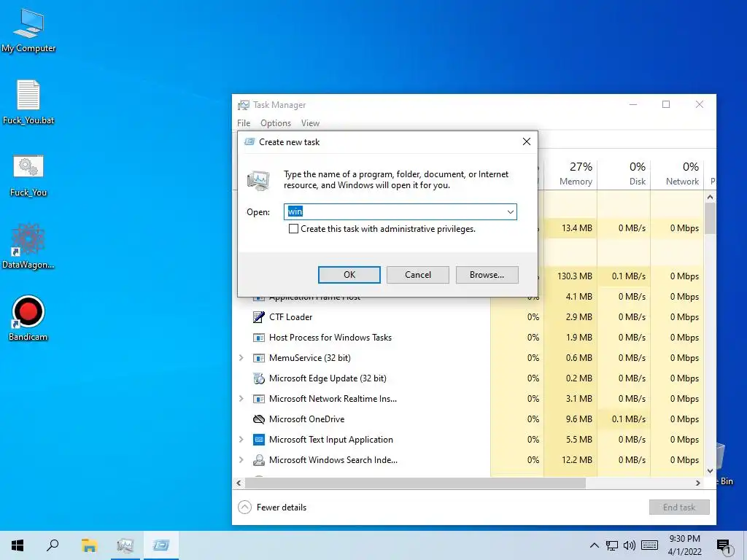Expand Microsoft Network Realtime Ins group
Viewport: 747px width, 560px height.
[241, 399]
